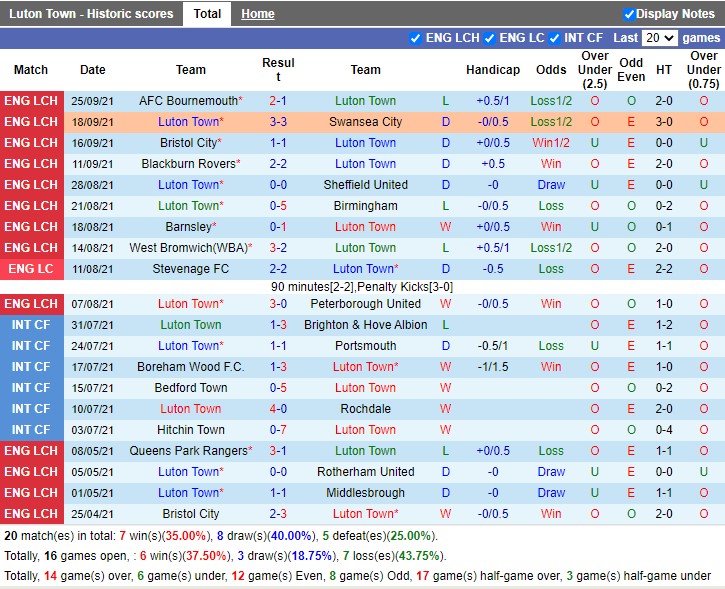Disable the INT CF filter checkbox

554,38
